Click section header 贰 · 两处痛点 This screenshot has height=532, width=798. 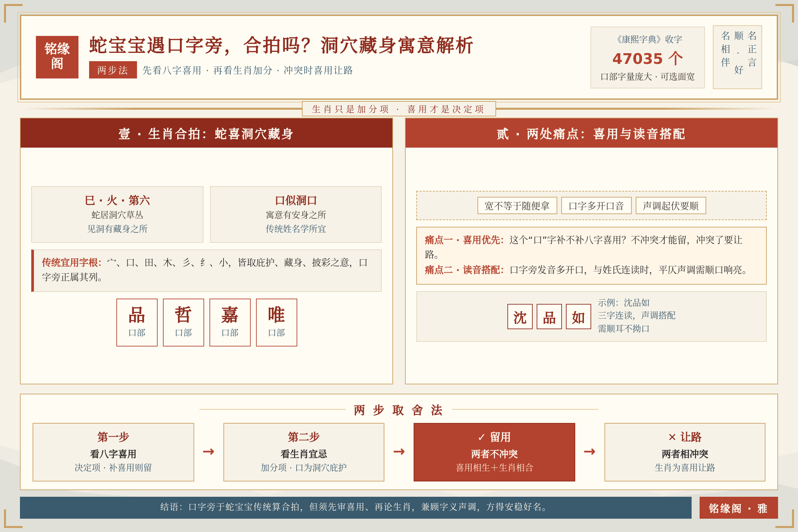(x=591, y=133)
